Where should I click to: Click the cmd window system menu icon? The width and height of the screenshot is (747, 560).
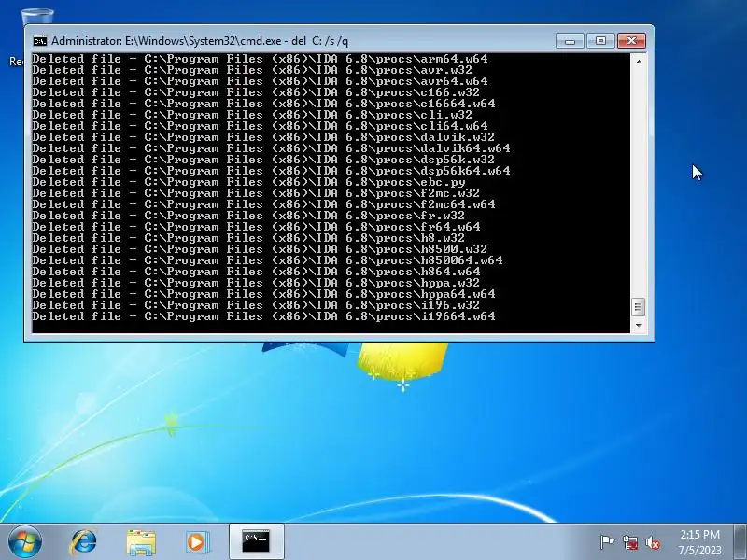point(40,41)
